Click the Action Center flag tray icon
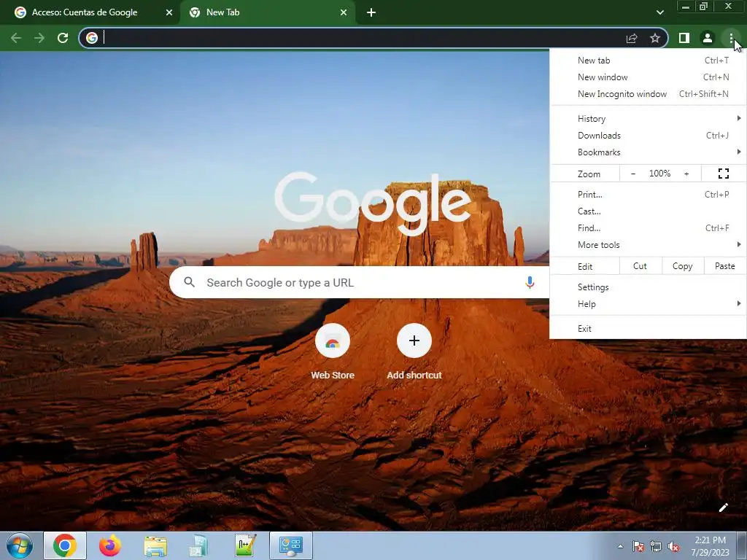Viewport: 747px width, 560px height. [x=638, y=546]
